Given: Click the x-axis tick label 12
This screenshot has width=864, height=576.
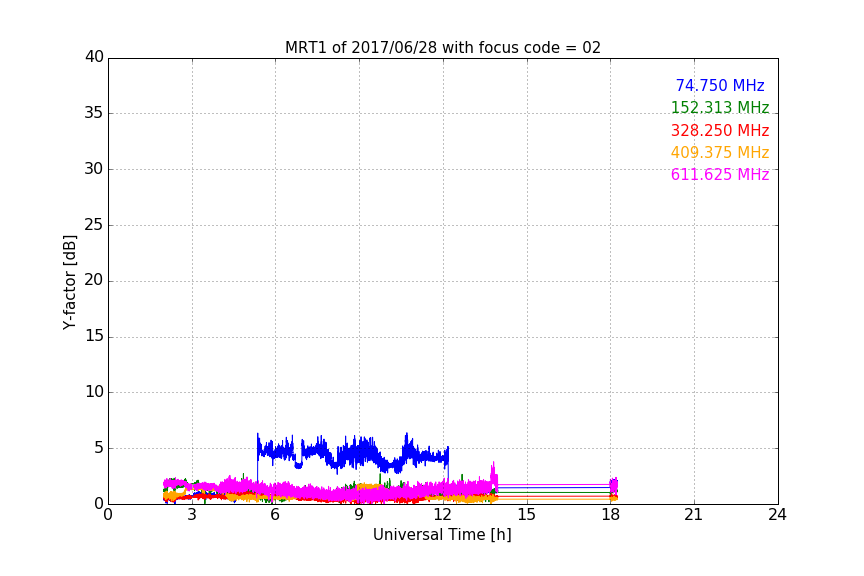Looking at the screenshot, I should pos(443,515).
